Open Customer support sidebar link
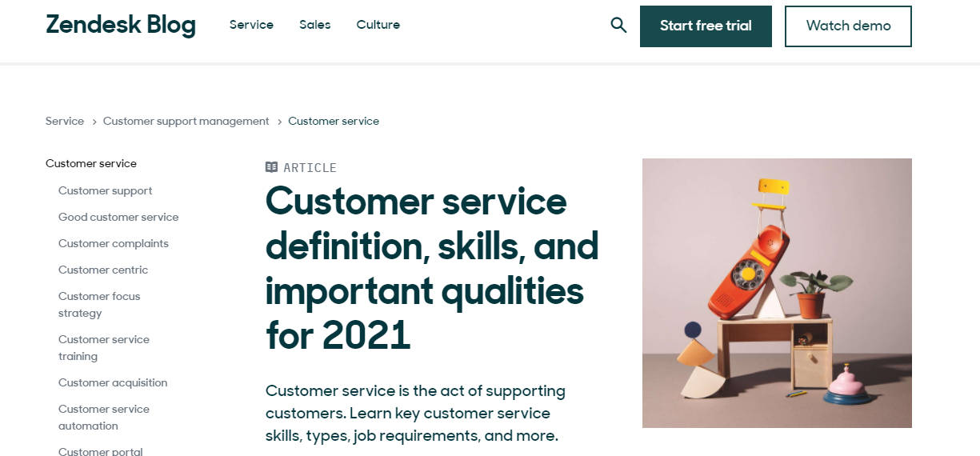This screenshot has width=980, height=456. point(105,191)
